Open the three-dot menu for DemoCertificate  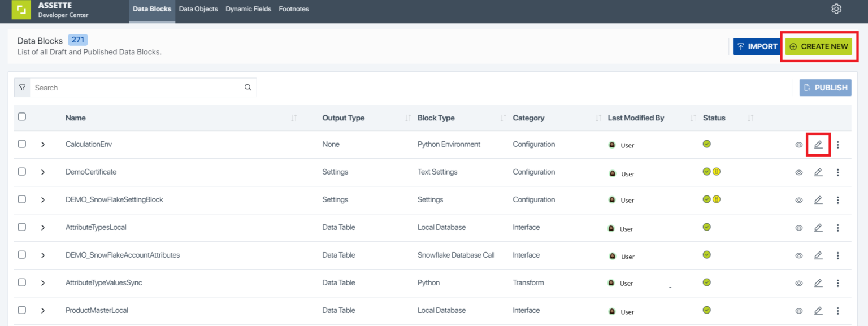click(x=838, y=172)
